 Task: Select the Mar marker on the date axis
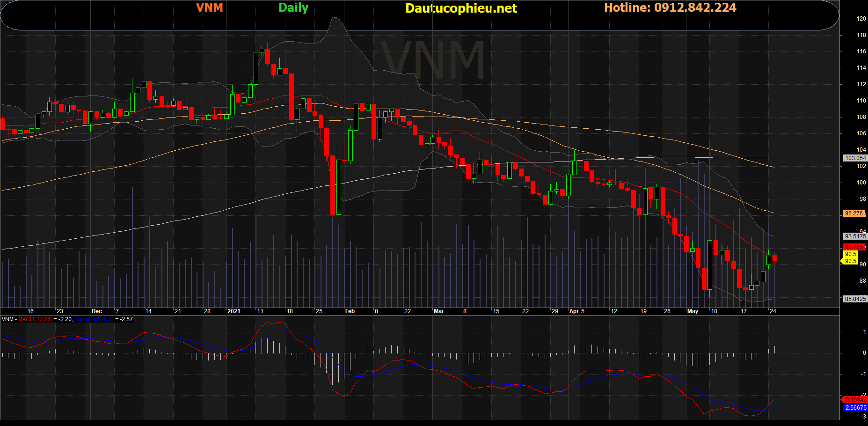click(438, 311)
